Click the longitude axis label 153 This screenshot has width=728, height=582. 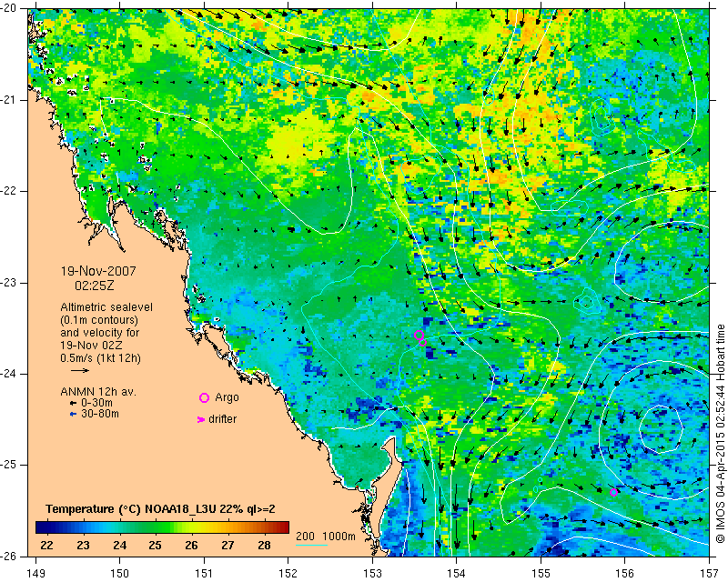(x=372, y=573)
